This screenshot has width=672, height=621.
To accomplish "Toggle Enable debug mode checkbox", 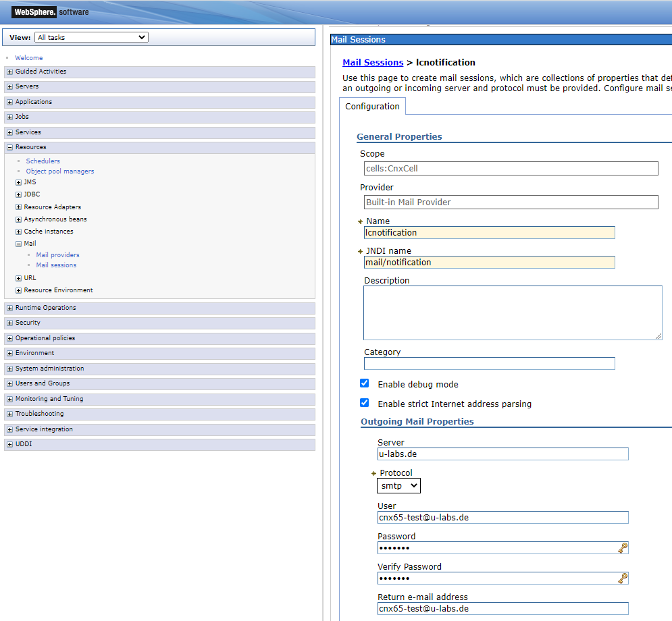I will tap(364, 383).
